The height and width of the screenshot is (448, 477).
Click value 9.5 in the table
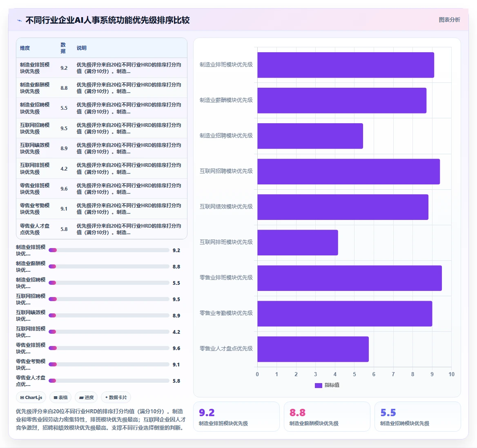point(64,128)
